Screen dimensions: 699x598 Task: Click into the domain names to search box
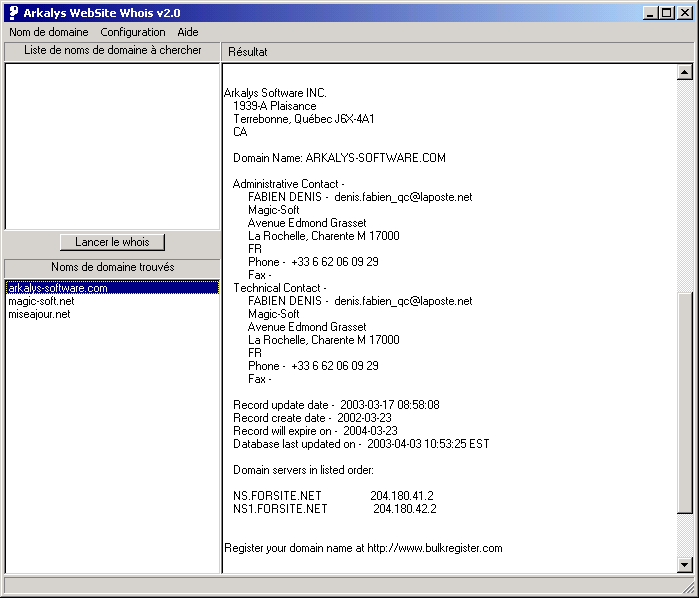point(112,146)
